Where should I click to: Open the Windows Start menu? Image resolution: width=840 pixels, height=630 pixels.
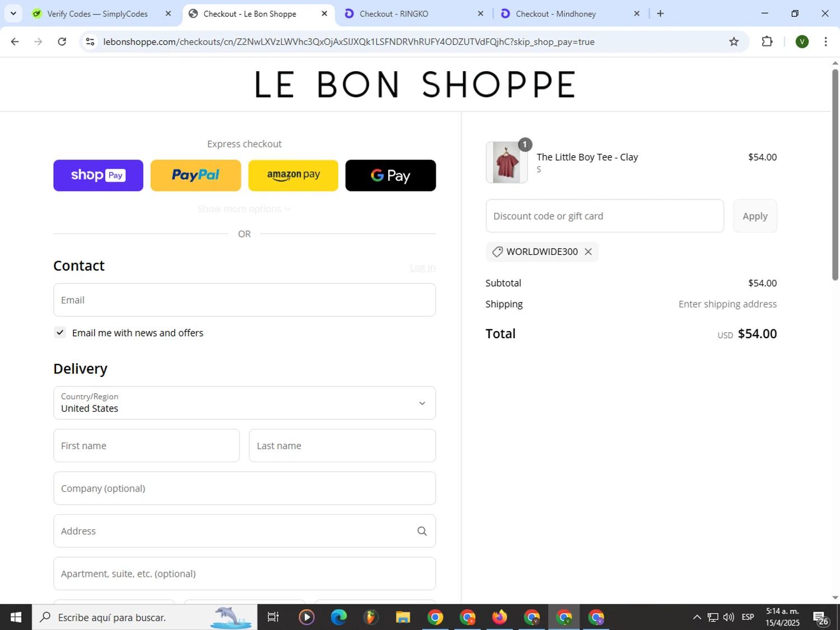(x=16, y=617)
